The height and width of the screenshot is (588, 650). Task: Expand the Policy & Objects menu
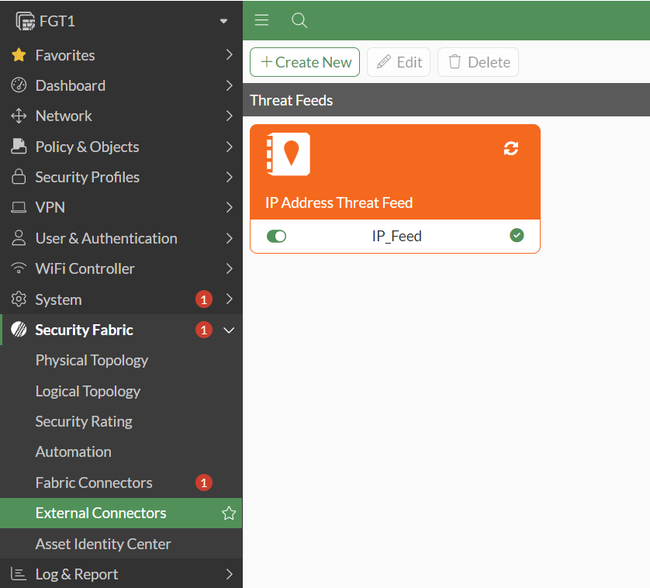point(229,147)
